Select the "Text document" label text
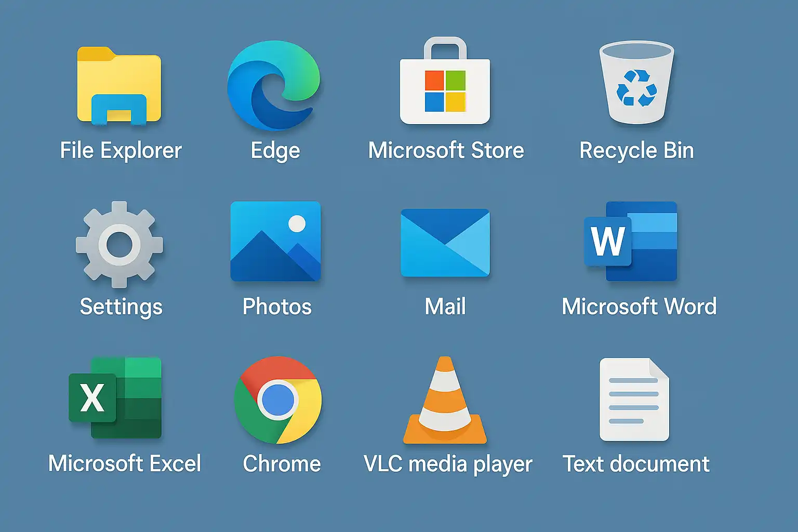This screenshot has width=798, height=532. (636, 463)
